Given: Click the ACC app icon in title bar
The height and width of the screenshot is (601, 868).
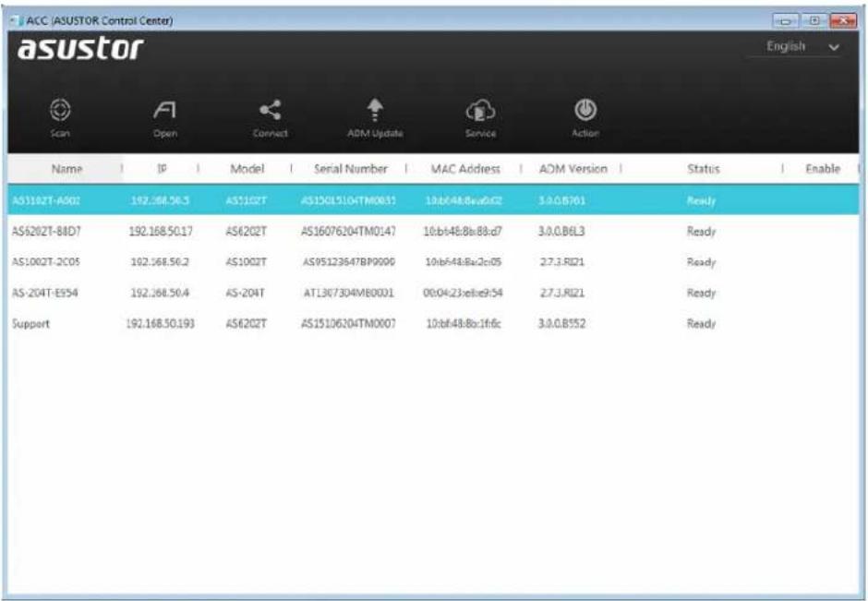Looking at the screenshot, I should click(18, 20).
